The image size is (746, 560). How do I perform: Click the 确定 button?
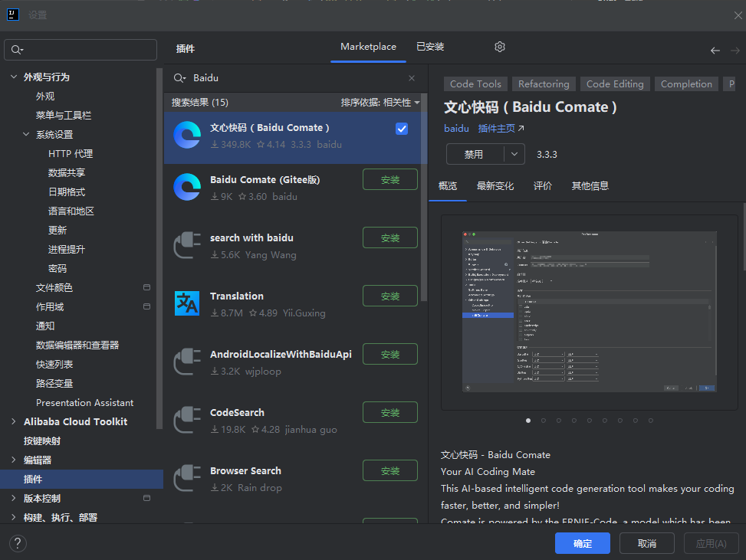(x=583, y=543)
